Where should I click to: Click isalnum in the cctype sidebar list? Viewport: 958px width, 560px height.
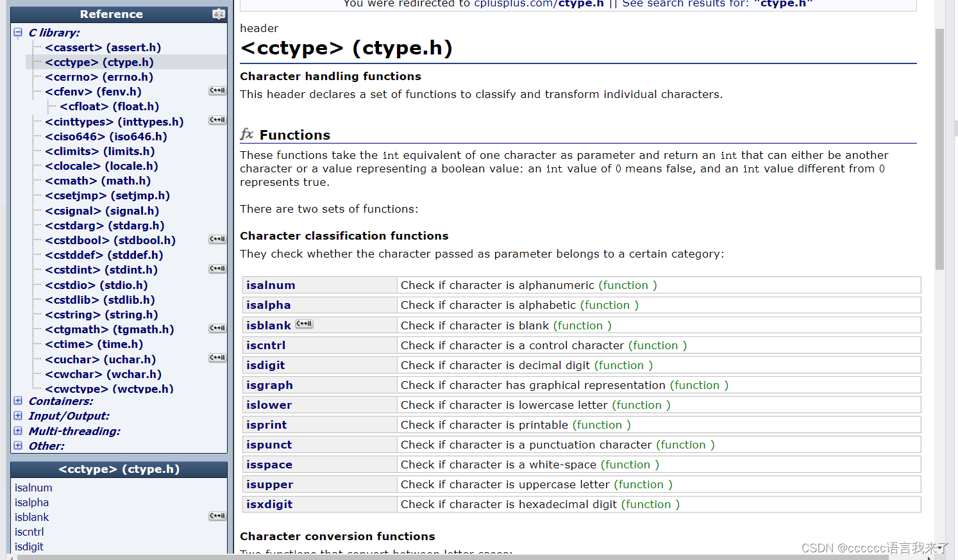point(33,488)
